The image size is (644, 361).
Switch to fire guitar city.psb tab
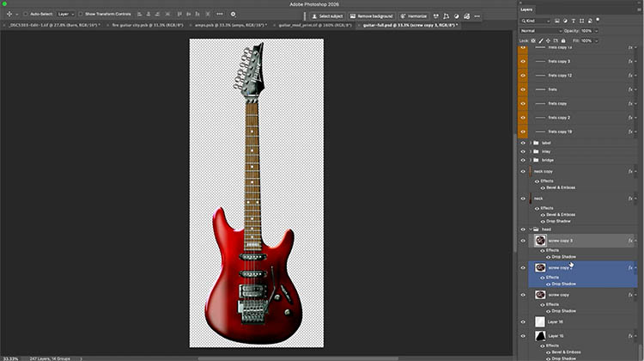tap(148, 25)
